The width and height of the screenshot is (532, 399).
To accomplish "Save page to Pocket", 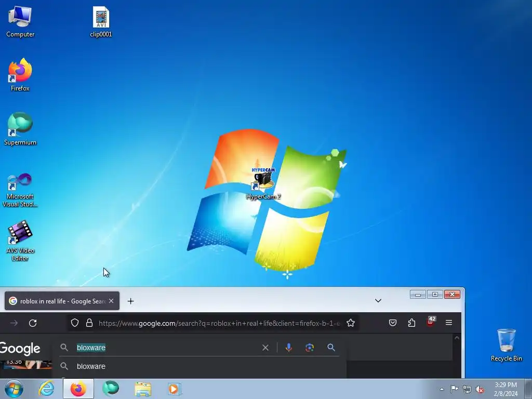I will pos(393,323).
